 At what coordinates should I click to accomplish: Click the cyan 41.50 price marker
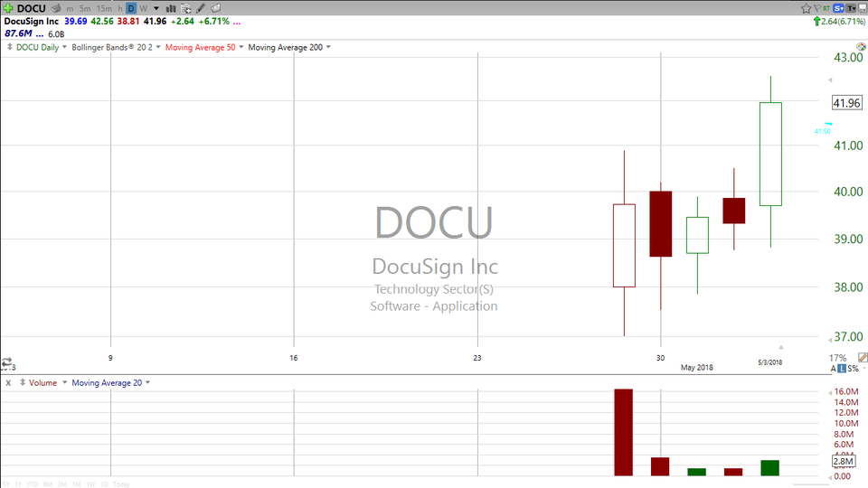pyautogui.click(x=823, y=130)
